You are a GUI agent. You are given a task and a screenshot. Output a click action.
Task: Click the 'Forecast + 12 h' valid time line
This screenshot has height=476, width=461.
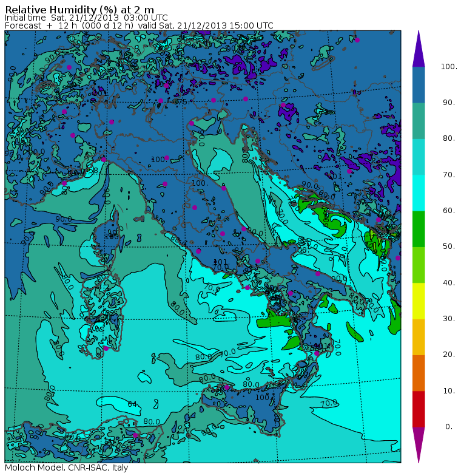pos(139,25)
